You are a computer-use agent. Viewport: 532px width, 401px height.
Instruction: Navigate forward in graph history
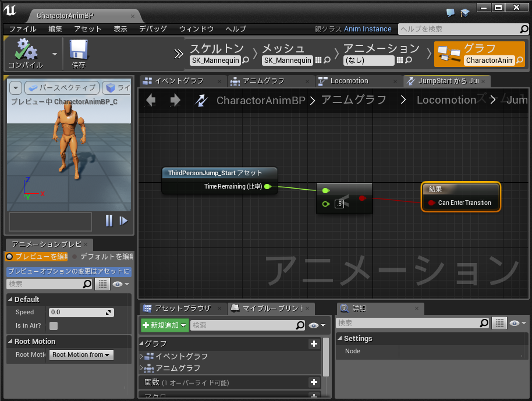pyautogui.click(x=175, y=100)
